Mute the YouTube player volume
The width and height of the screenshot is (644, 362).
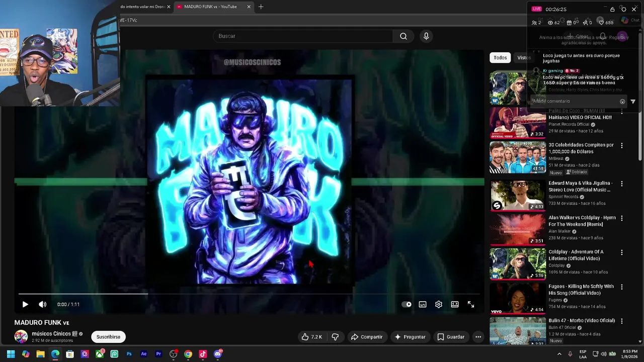click(x=43, y=304)
